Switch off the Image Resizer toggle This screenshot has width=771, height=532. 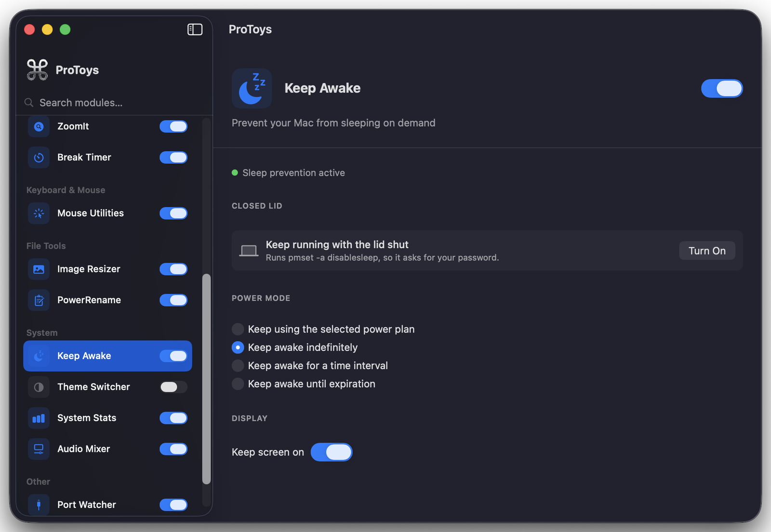tap(173, 269)
